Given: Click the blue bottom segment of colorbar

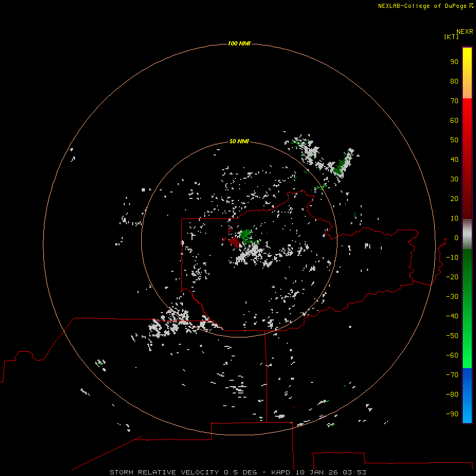Looking at the screenshot, I should point(467,395).
